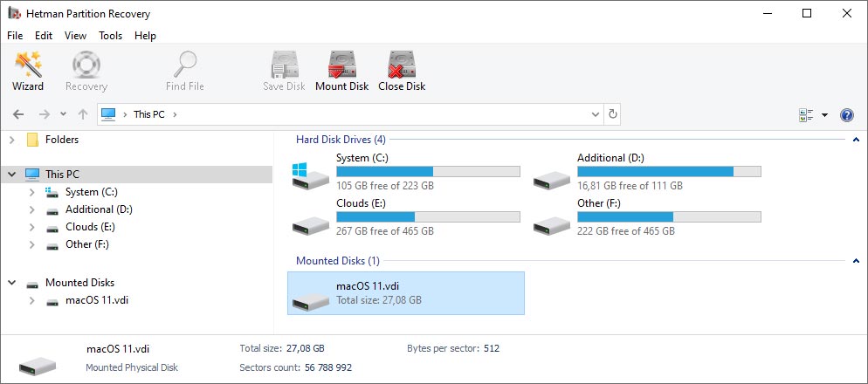
Task: Expand the Folders tree node
Action: click(x=11, y=140)
